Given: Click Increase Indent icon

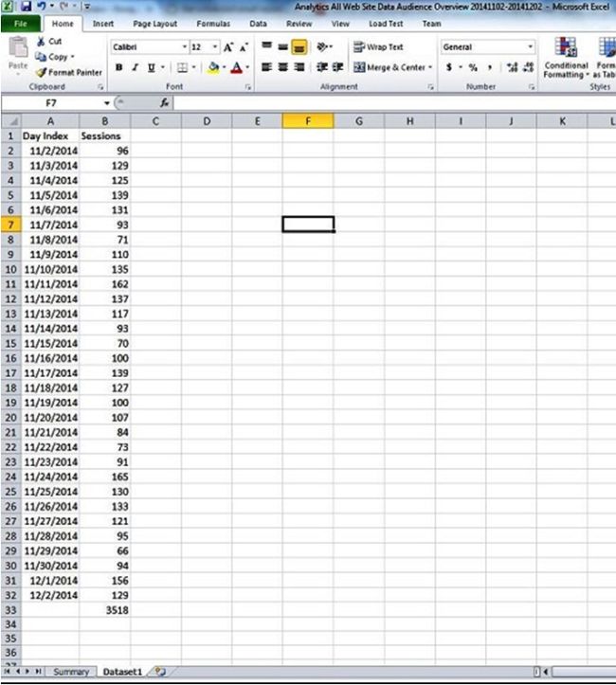Looking at the screenshot, I should coord(337,67).
